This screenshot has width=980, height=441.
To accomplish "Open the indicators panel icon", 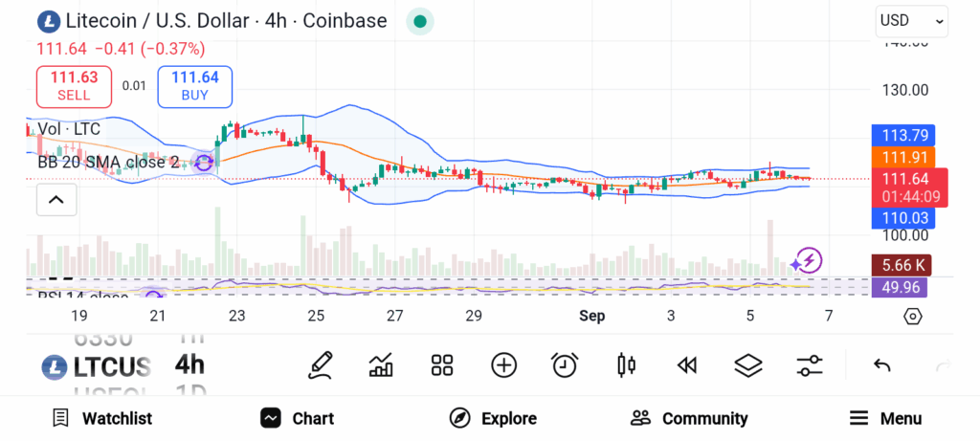I will [x=381, y=364].
